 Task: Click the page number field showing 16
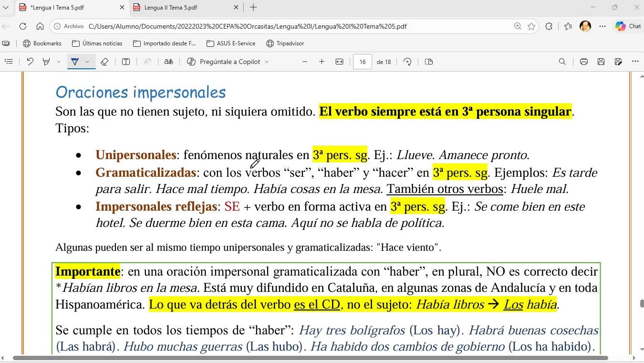pos(363,62)
